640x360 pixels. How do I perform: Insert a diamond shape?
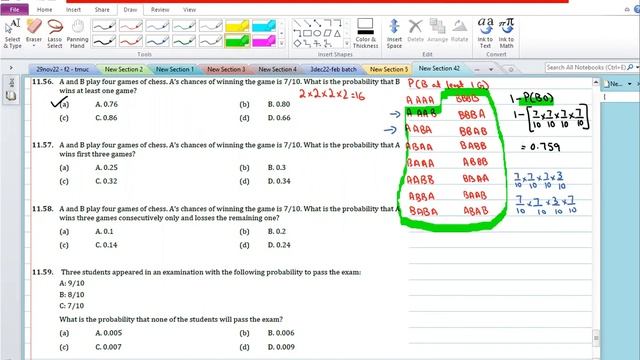tap(298, 43)
